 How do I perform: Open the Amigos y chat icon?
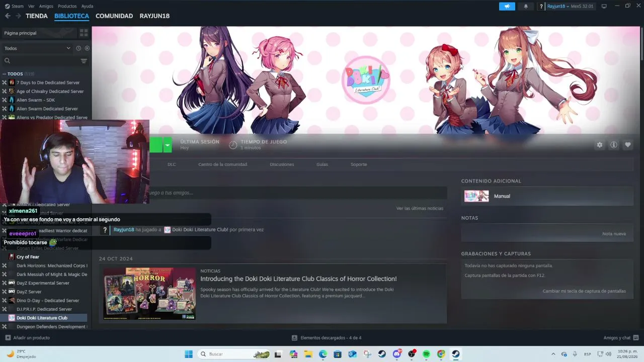636,338
